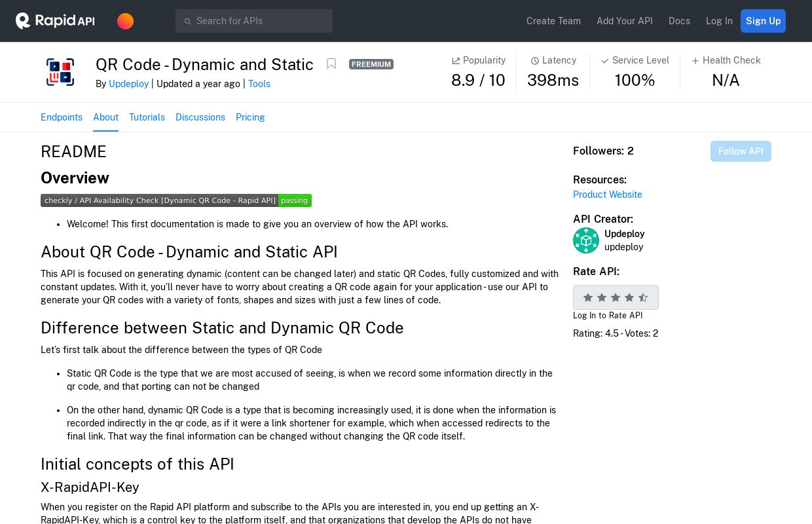Click the Popularity chart icon
Image resolution: width=812 pixels, height=524 pixels.
tap(456, 61)
